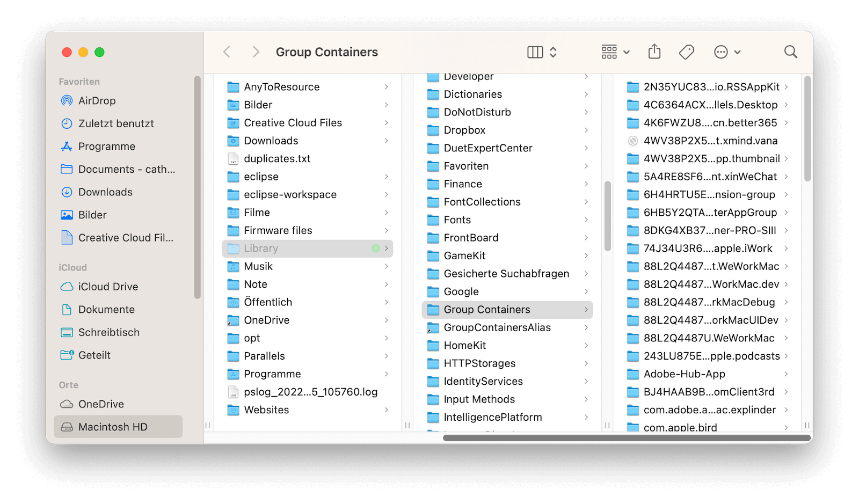Screen dimensions: 859x504
Task: Open the group-by grid icon menu
Action: [615, 52]
